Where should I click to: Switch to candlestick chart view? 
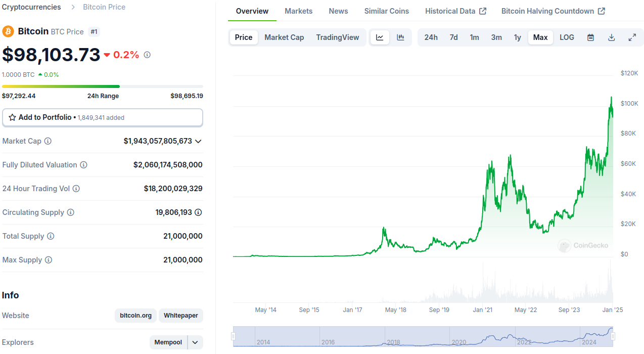tap(401, 37)
